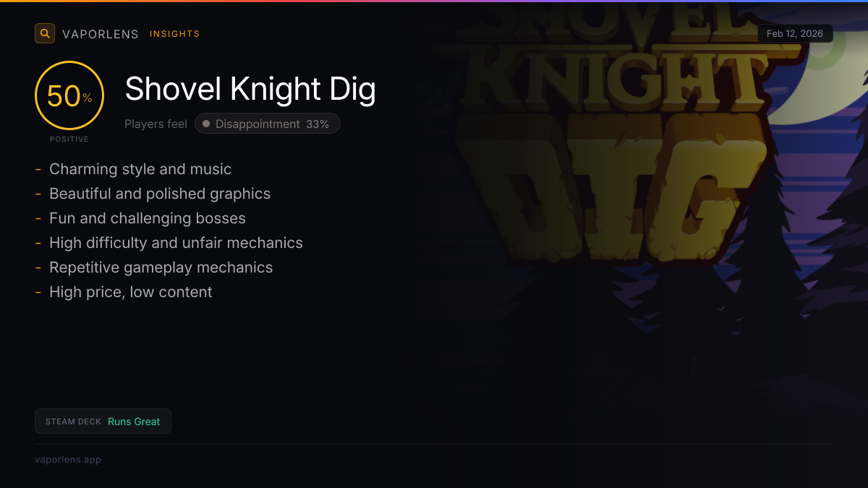Select 'Charming style and music' insight
868x488 pixels.
(140, 169)
